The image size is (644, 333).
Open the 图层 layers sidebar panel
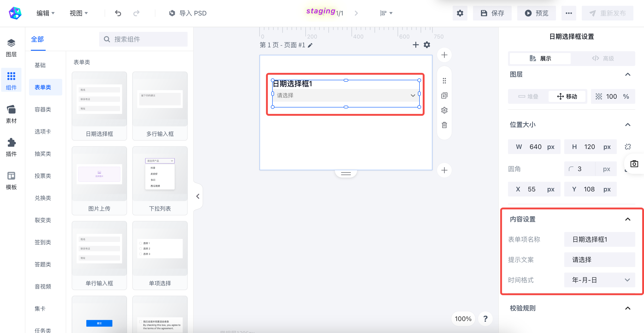[11, 48]
